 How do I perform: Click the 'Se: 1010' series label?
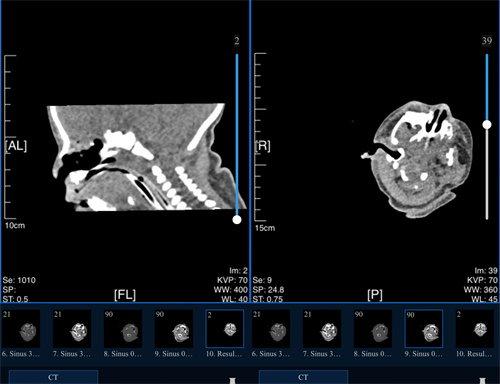tap(19, 280)
